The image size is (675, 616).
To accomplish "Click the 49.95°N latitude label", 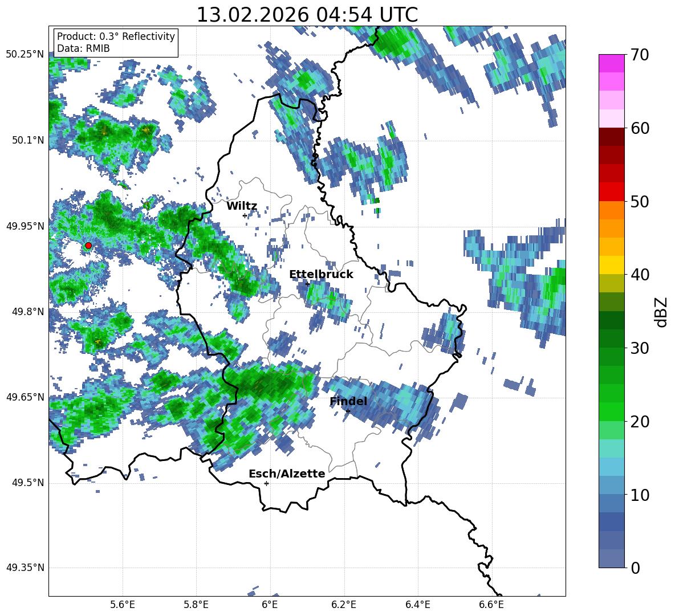I will (25, 226).
